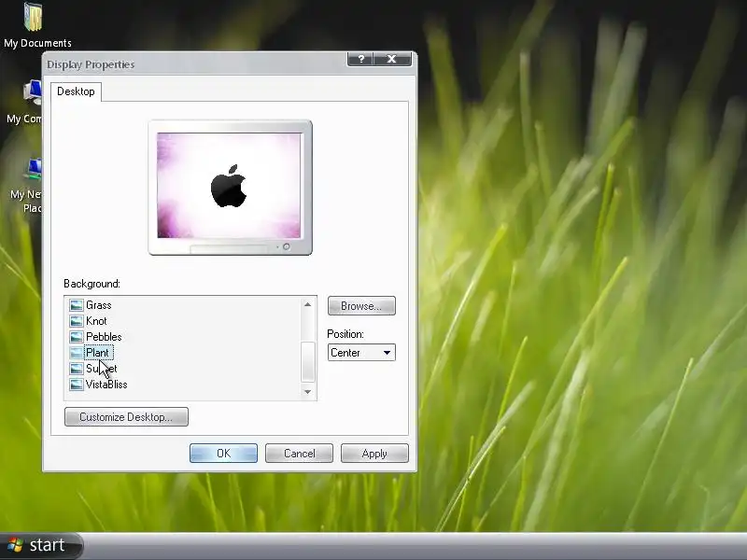Image resolution: width=747 pixels, height=560 pixels.
Task: Open the Start menu
Action: click(40, 545)
